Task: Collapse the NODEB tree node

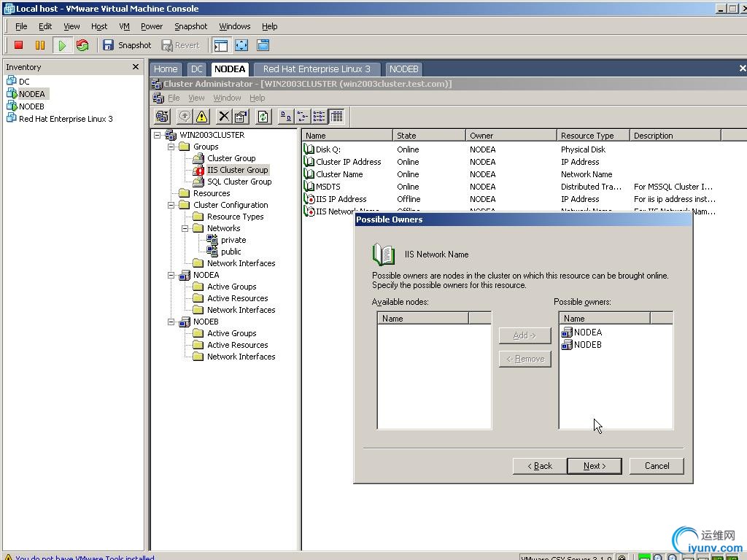Action: pyautogui.click(x=172, y=322)
